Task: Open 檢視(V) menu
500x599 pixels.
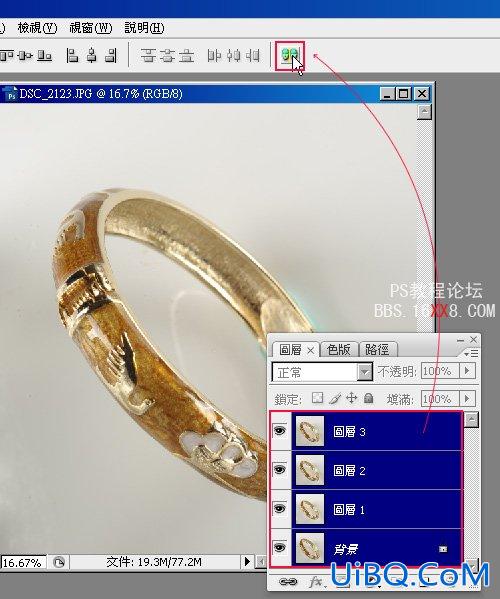Action: [37, 28]
